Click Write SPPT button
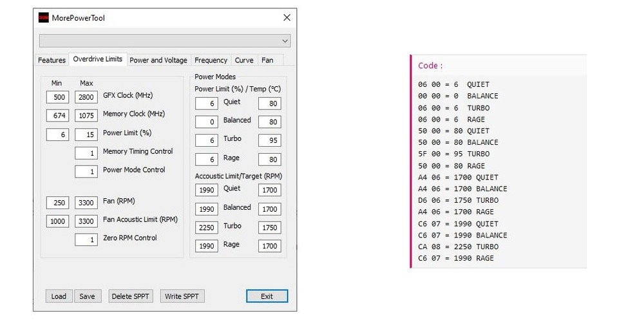 [x=182, y=296]
